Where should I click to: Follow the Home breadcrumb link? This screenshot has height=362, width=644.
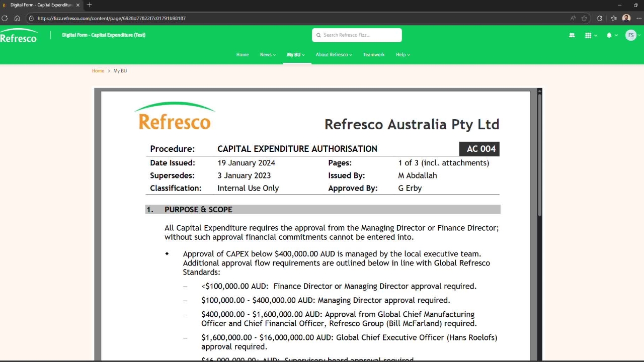tap(98, 71)
